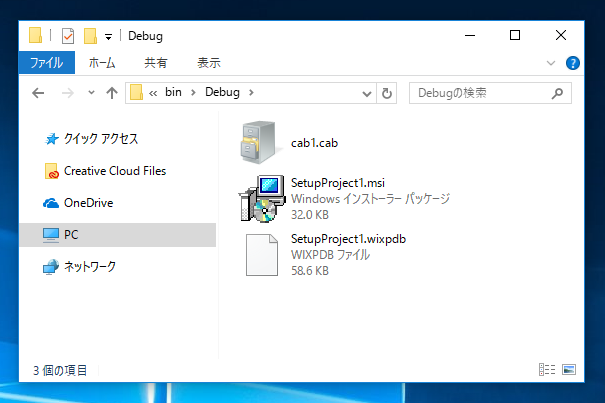This screenshot has height=403, width=605.
Task: Expand the ribbon with the chevron
Action: point(551,63)
